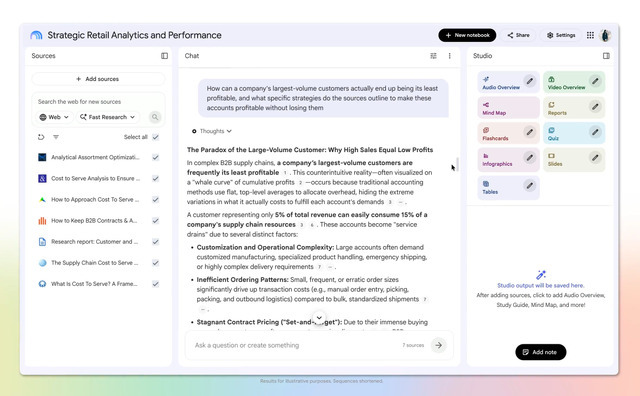Uncheck How to Keep B2B Contracts checkbox

coord(156,220)
